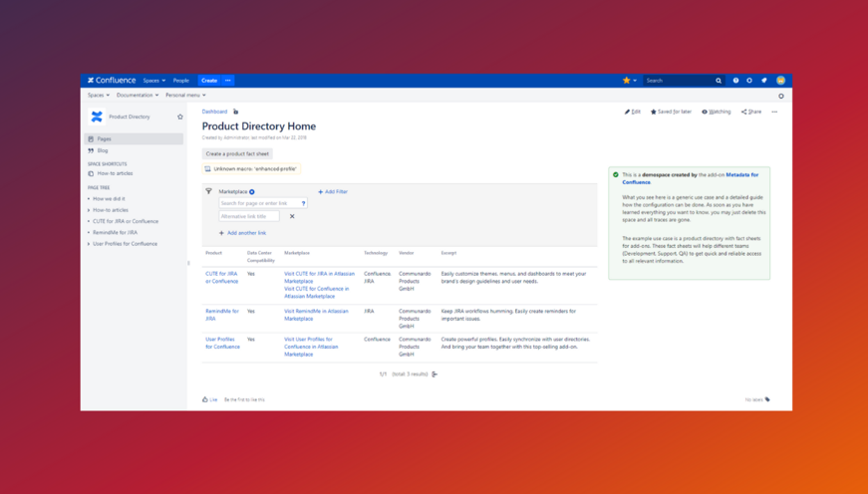
Task: Click the blue question mark in link field
Action: [x=303, y=203]
